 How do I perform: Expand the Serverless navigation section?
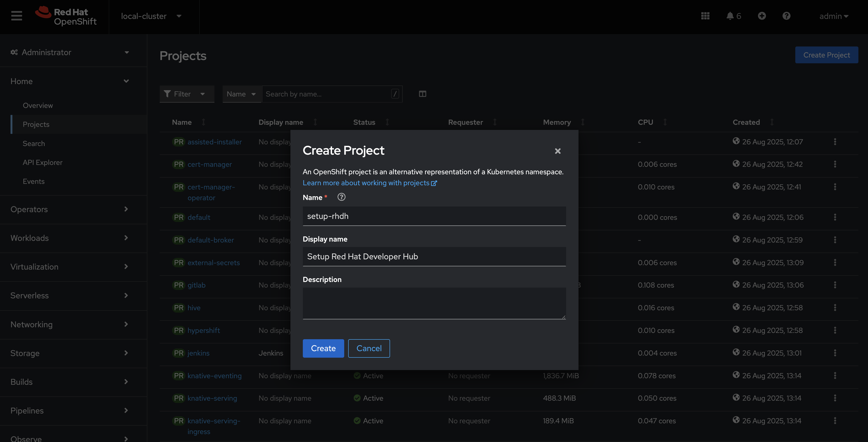[x=70, y=295]
